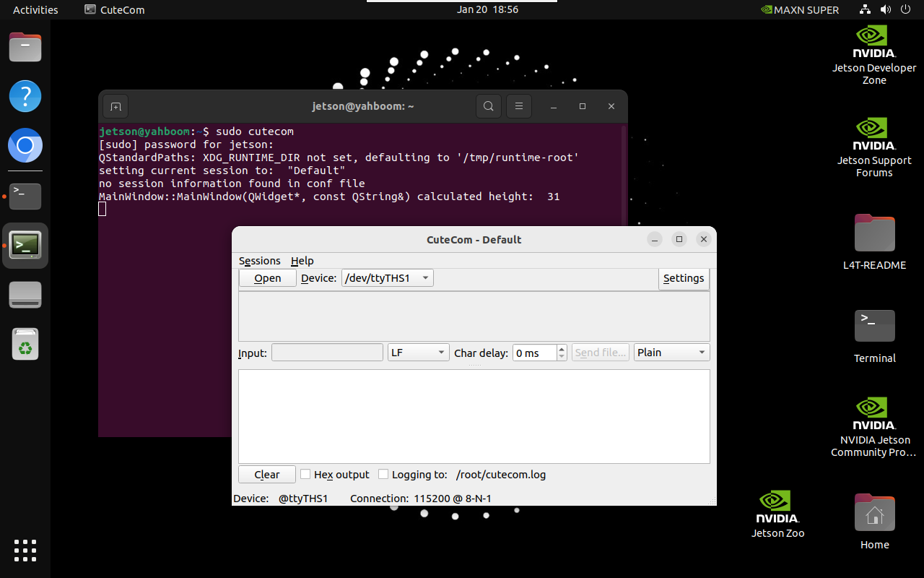The width and height of the screenshot is (924, 578).
Task: Open the L4T-README desktop folder
Action: (874, 242)
